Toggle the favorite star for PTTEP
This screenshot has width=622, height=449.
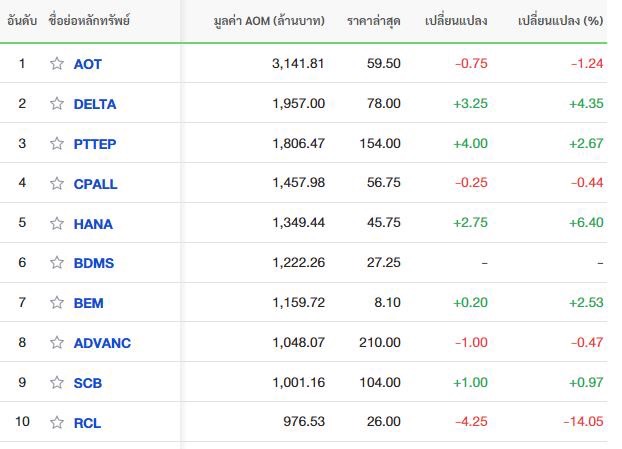pyautogui.click(x=57, y=143)
